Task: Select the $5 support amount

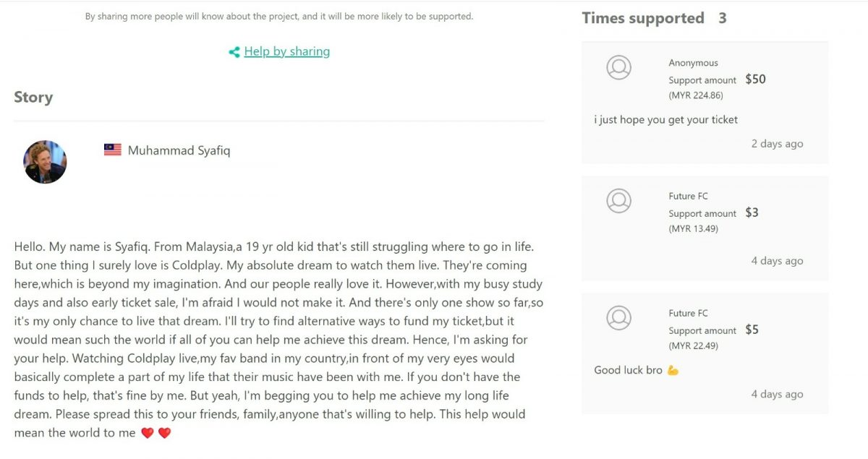Action: pos(752,330)
